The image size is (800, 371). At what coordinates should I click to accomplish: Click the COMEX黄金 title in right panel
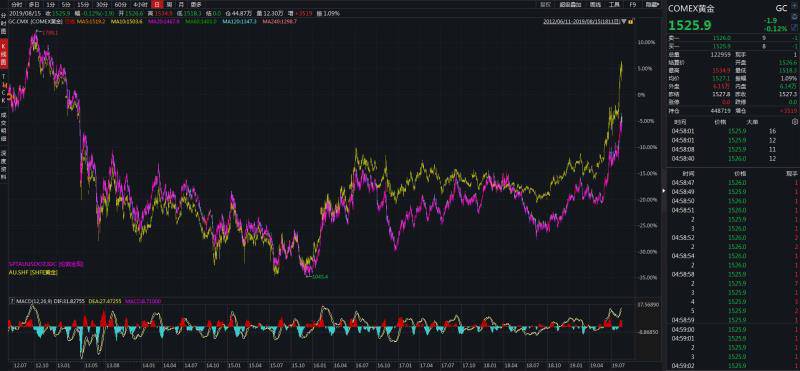coord(691,8)
